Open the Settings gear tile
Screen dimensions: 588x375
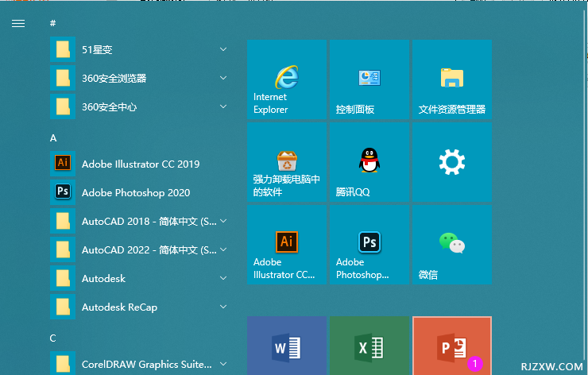(452, 162)
